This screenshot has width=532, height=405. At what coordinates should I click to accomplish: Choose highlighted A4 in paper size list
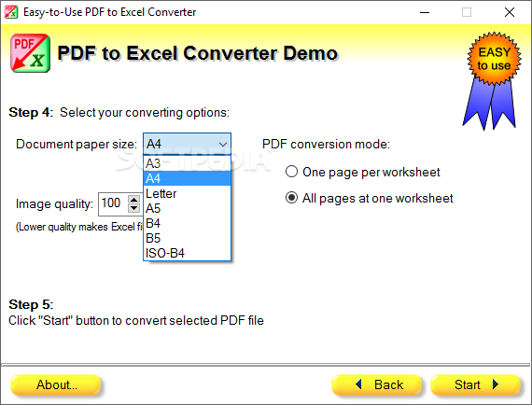point(187,178)
